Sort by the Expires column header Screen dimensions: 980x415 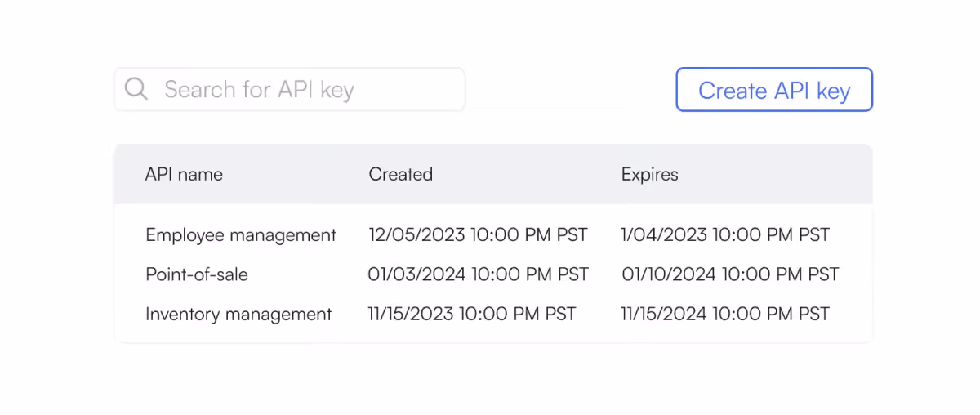649,174
